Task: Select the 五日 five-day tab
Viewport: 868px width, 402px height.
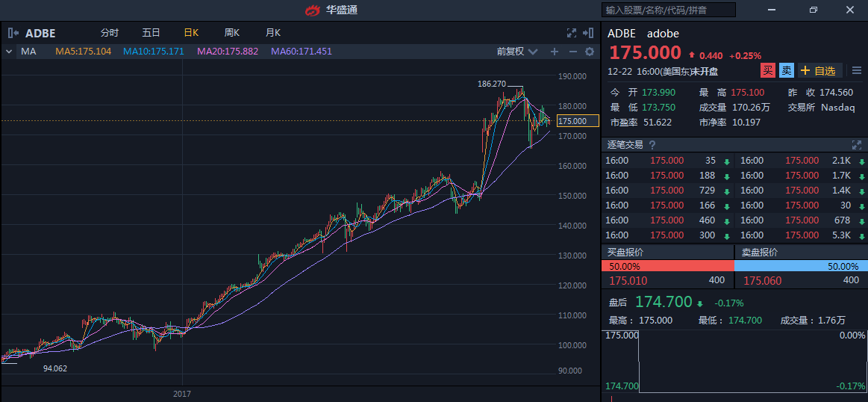Action: [151, 33]
